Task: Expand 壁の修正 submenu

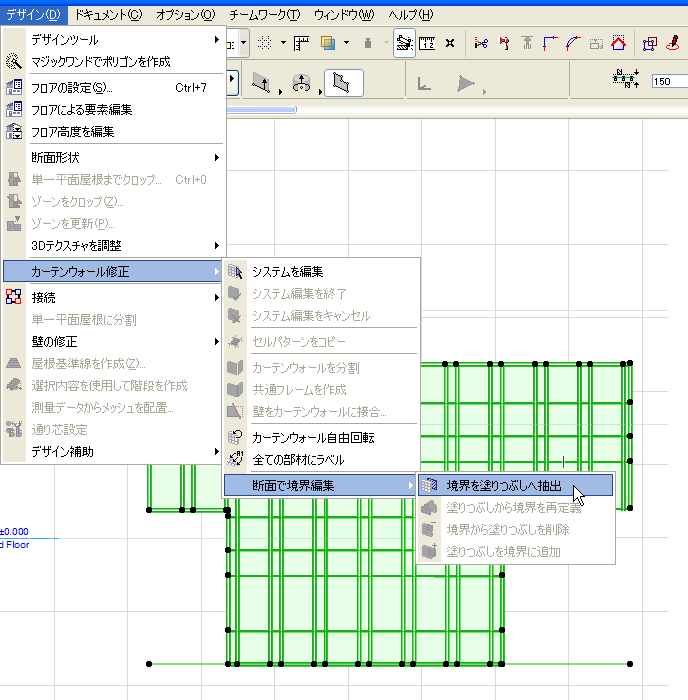Action: [113, 342]
